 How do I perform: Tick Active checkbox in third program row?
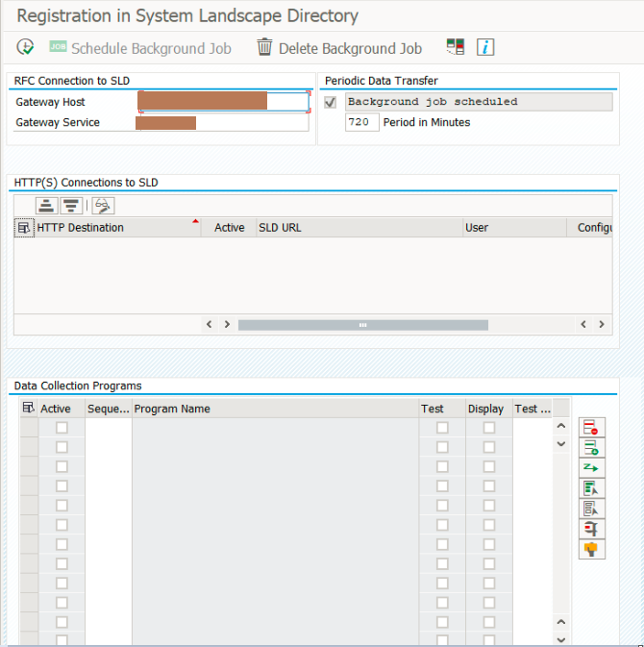[62, 466]
